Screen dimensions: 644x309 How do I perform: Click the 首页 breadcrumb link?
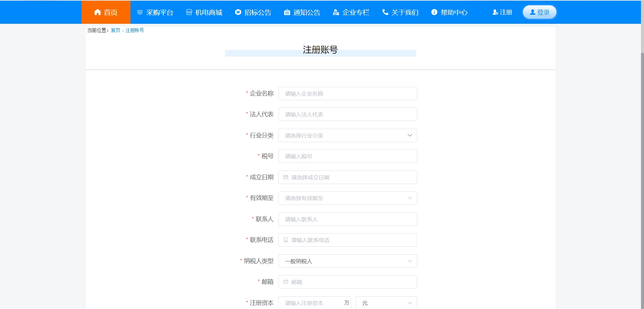click(x=115, y=30)
